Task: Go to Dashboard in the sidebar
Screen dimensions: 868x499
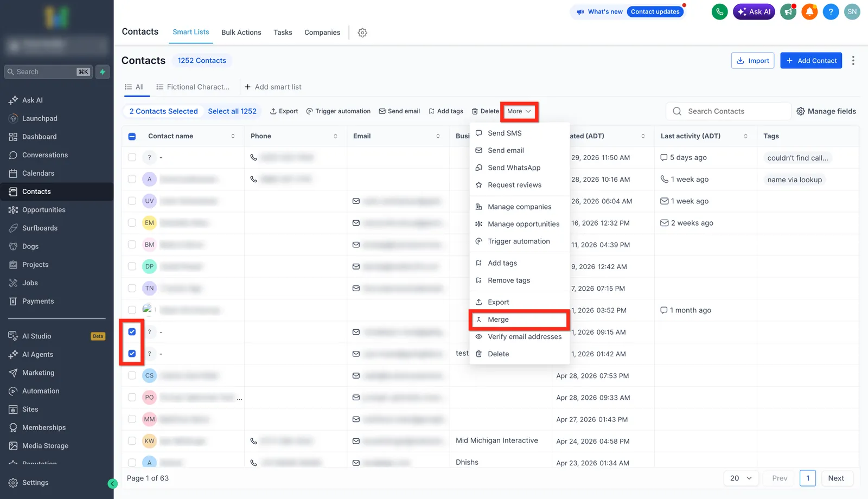Action: click(39, 137)
